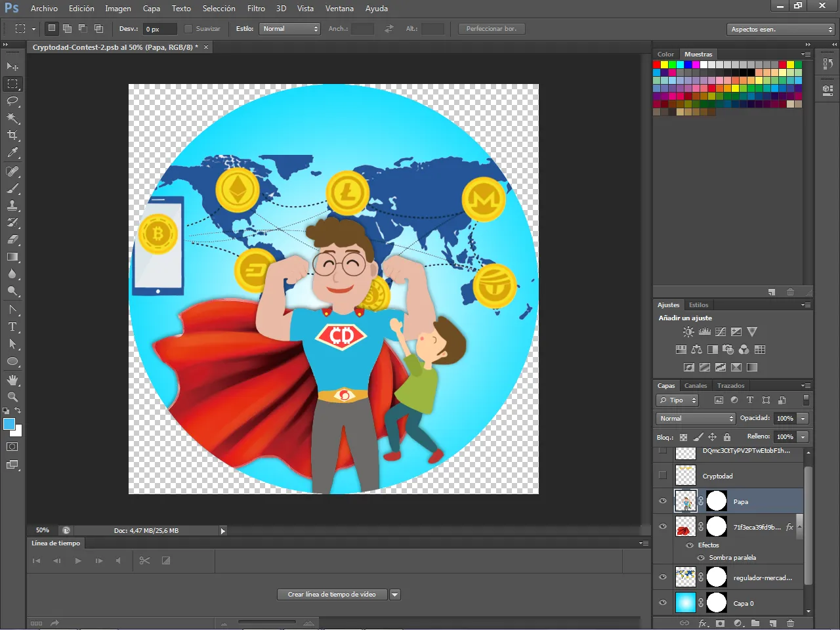Select the Move tool
The image size is (840, 630).
12,66
